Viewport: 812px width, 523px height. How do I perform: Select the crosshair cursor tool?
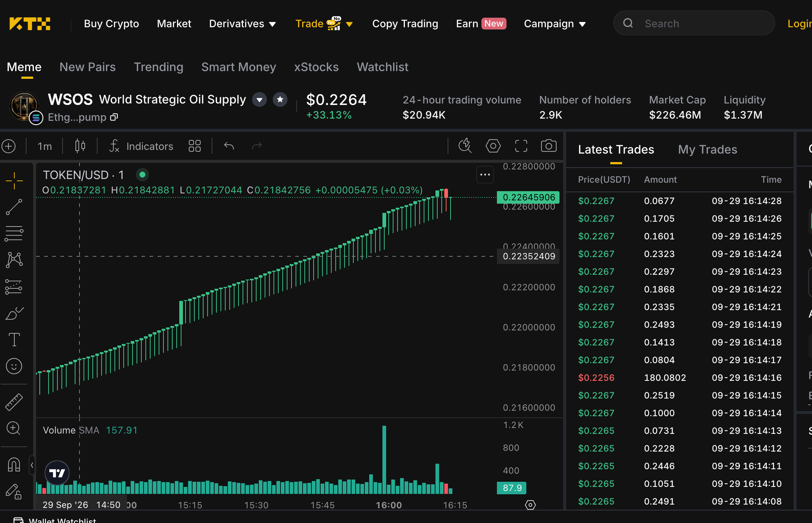14,181
